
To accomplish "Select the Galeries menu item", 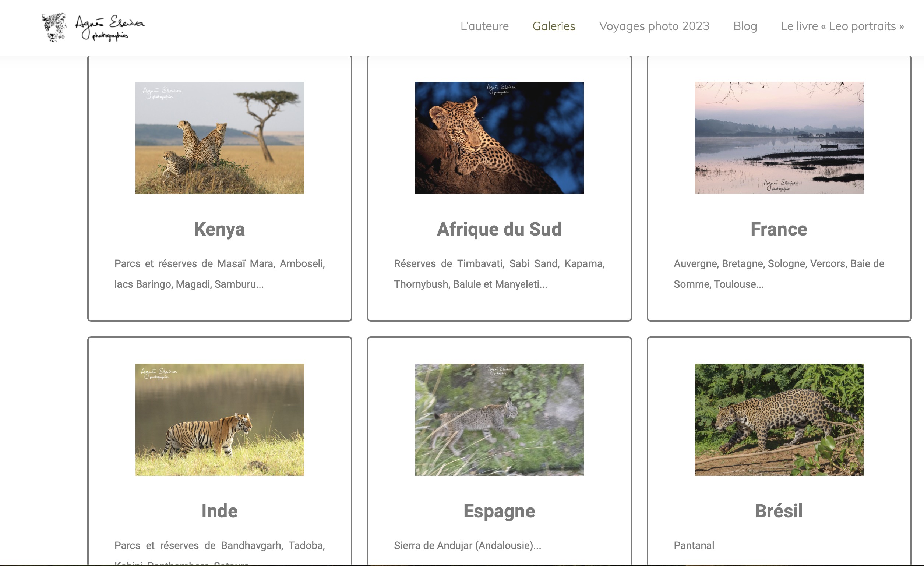I will 554,26.
